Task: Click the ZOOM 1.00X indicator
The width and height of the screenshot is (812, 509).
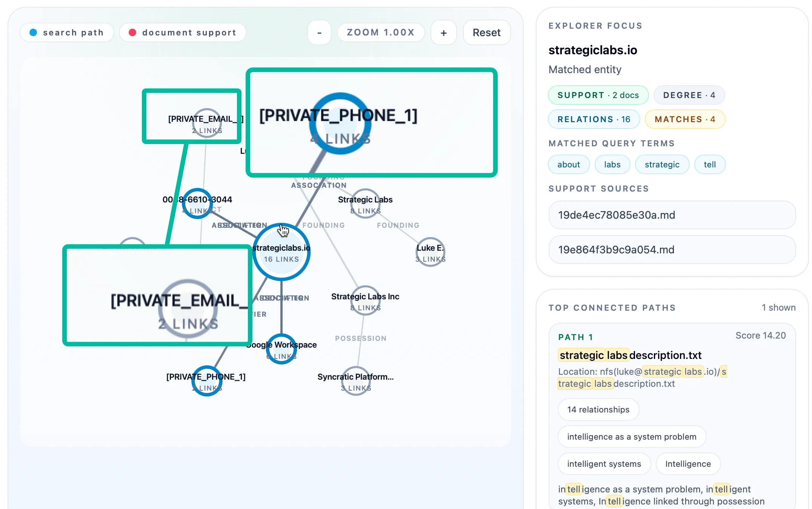Action: [381, 32]
